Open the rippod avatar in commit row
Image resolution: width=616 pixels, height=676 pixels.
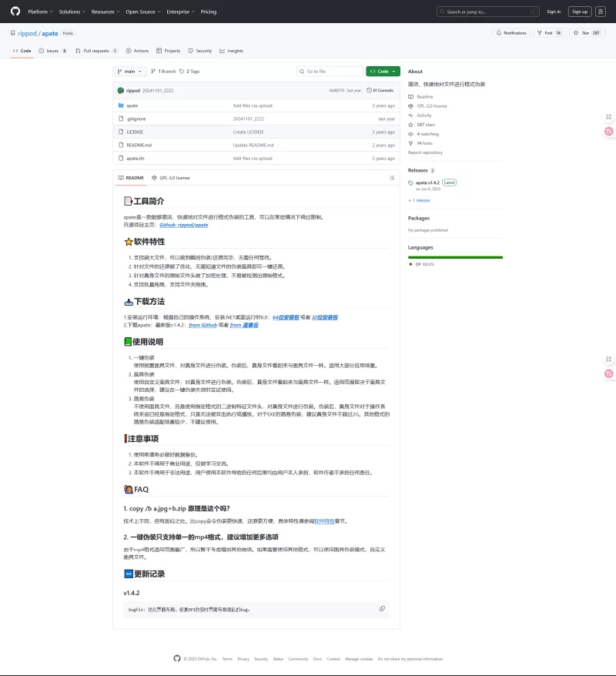pyautogui.click(x=121, y=91)
